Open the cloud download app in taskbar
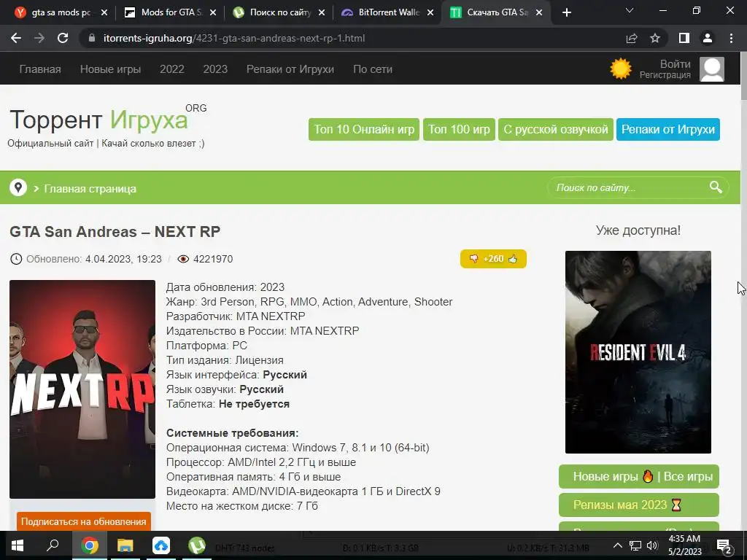Image resolution: width=747 pixels, height=560 pixels. coord(161,545)
